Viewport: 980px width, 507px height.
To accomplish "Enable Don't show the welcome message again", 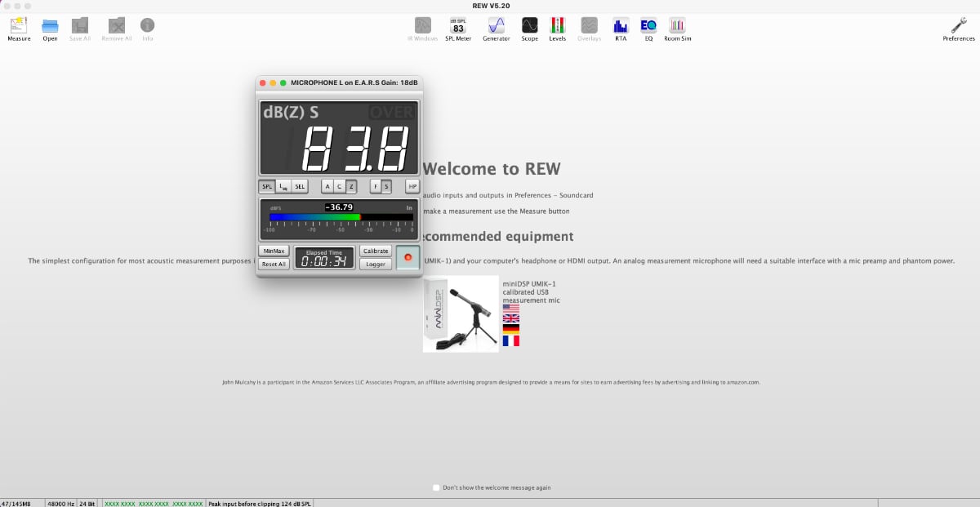I will pos(436,487).
